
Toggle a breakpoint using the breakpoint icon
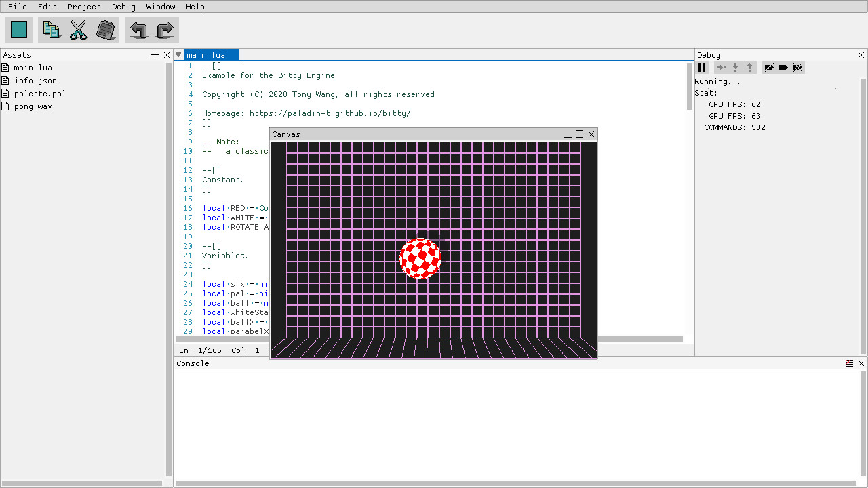coord(783,67)
